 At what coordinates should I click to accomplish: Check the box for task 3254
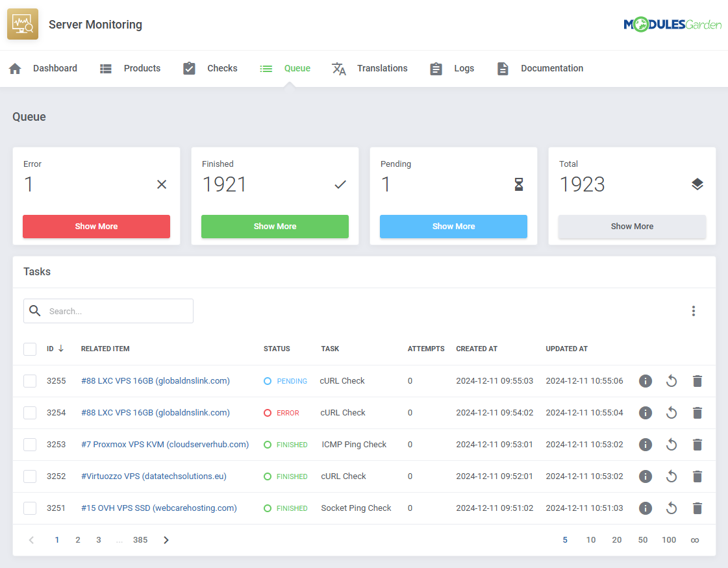coord(30,413)
